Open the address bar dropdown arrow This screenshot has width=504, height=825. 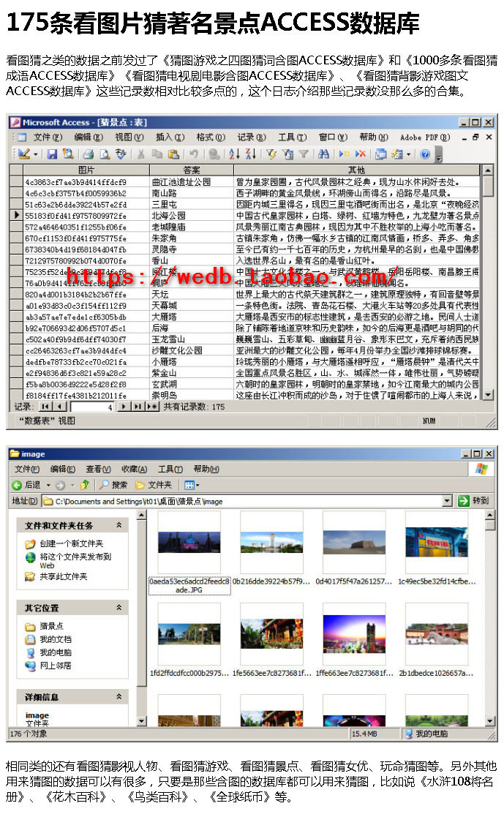pos(447,501)
